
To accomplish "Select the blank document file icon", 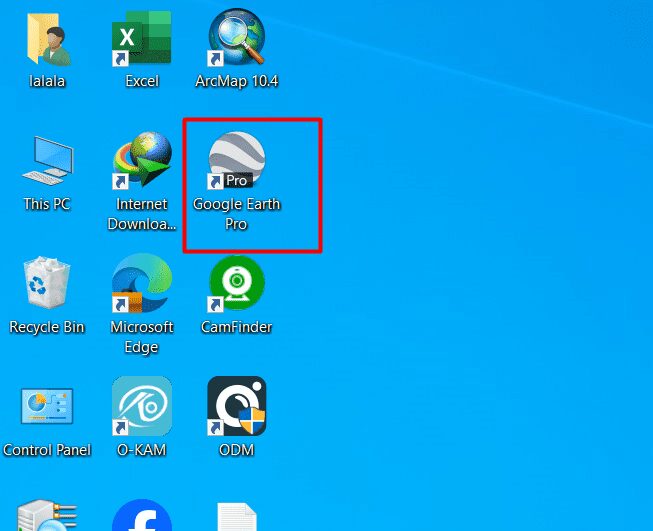I will (x=237, y=516).
